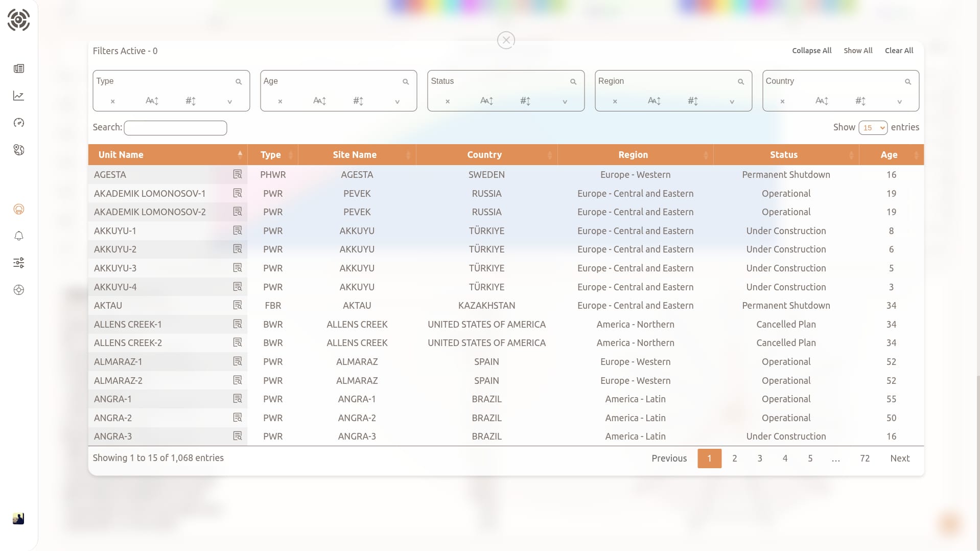Viewport: 980px width, 551px height.
Task: Open details icon for ANGRA-1
Action: click(238, 399)
